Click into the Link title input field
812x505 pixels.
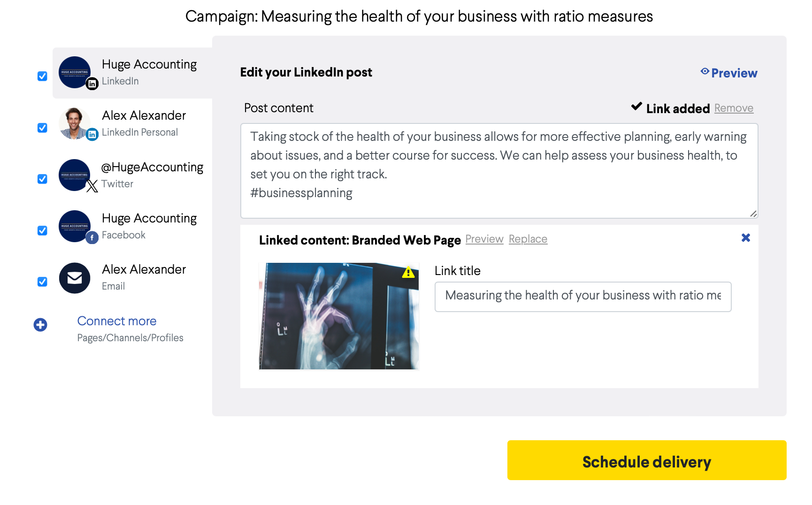(582, 297)
